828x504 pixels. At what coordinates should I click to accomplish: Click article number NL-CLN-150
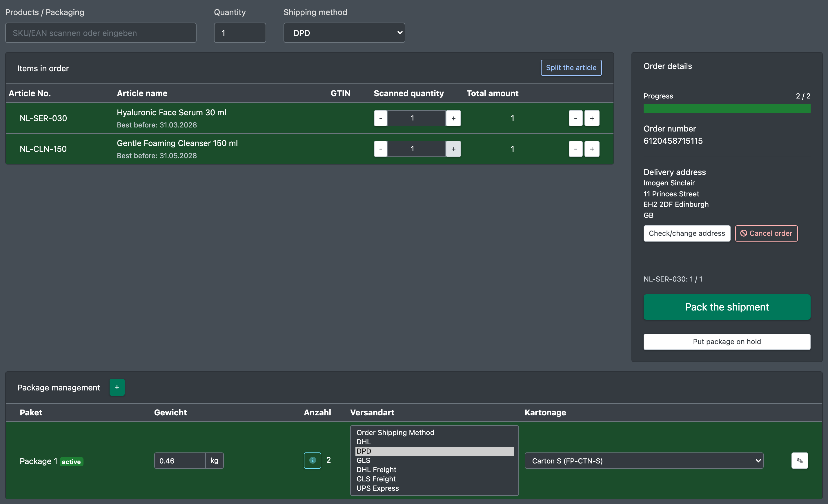(x=43, y=149)
